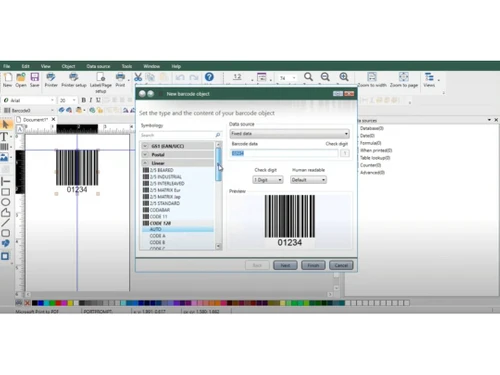Select the Rectangle tool in left toolbox
This screenshot has height=375, width=500.
pyautogui.click(x=5, y=192)
